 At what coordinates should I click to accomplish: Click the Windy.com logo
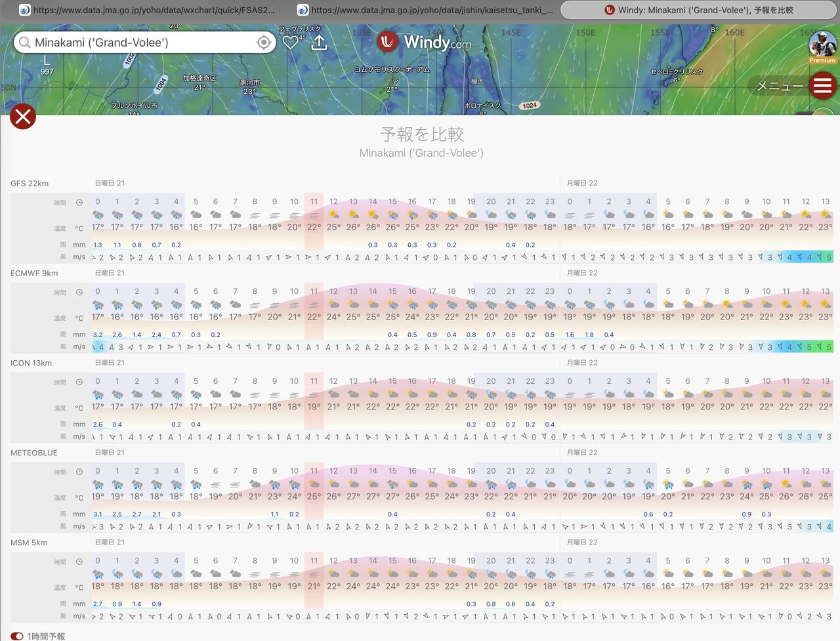[x=425, y=42]
